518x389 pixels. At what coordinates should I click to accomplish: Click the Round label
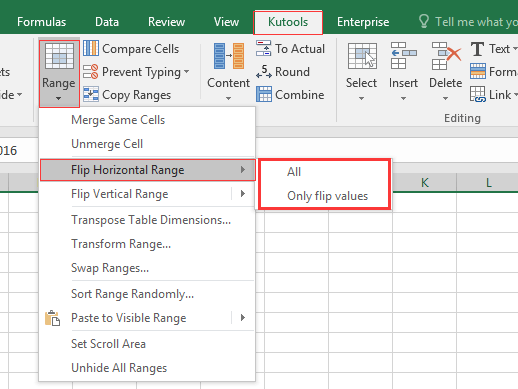(292, 72)
